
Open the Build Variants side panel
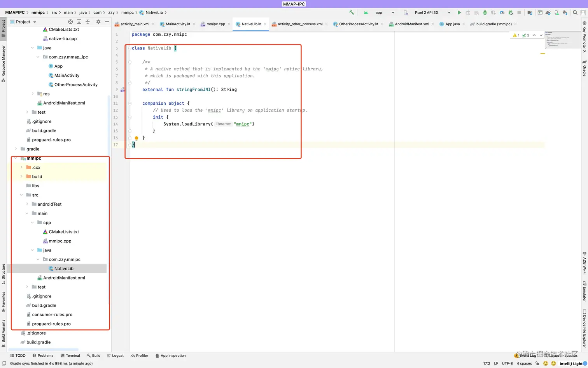(x=3, y=333)
